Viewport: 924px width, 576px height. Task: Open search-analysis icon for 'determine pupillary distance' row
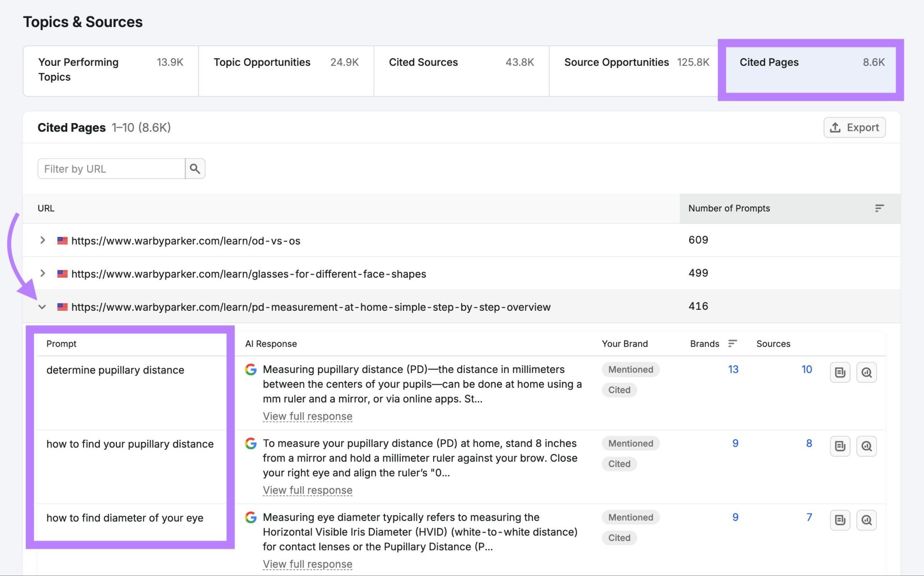click(x=866, y=373)
